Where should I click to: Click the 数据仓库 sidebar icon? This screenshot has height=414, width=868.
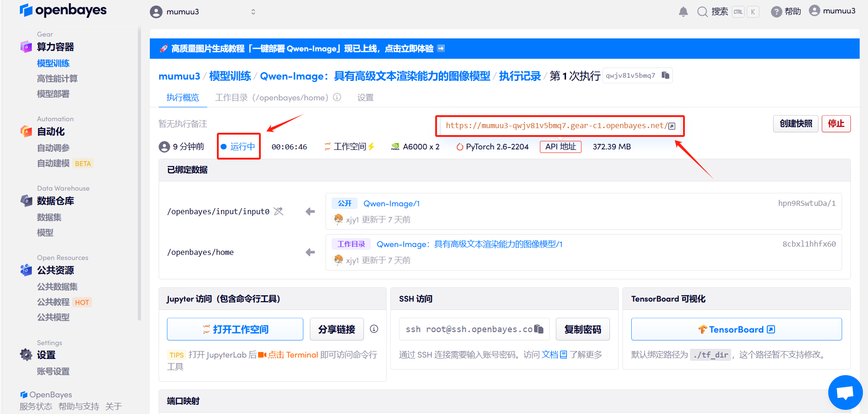pyautogui.click(x=26, y=201)
